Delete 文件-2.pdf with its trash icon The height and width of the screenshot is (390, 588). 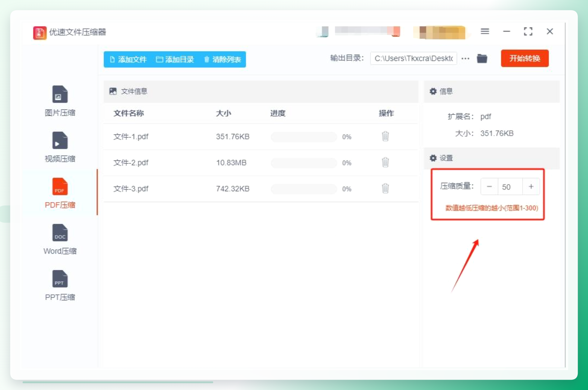point(385,162)
